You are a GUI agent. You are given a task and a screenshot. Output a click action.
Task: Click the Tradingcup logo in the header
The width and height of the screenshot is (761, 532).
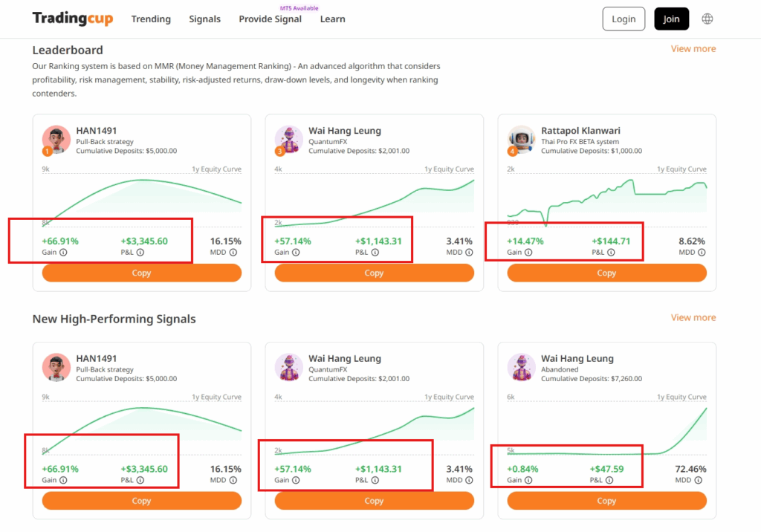click(x=73, y=19)
